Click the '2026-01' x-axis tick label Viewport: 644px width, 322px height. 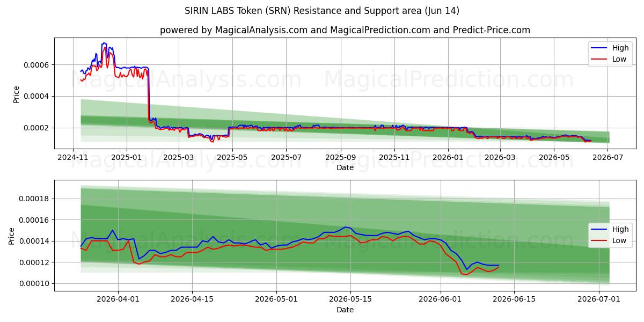pos(448,157)
